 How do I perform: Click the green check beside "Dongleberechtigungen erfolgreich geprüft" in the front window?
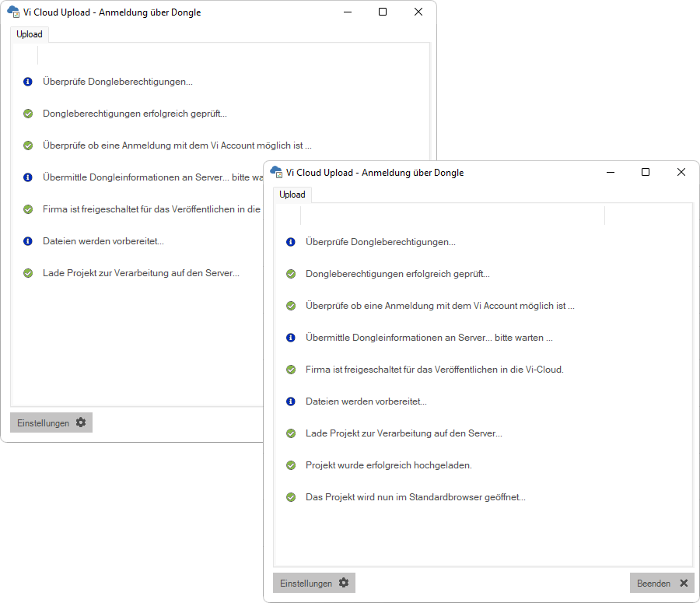291,274
